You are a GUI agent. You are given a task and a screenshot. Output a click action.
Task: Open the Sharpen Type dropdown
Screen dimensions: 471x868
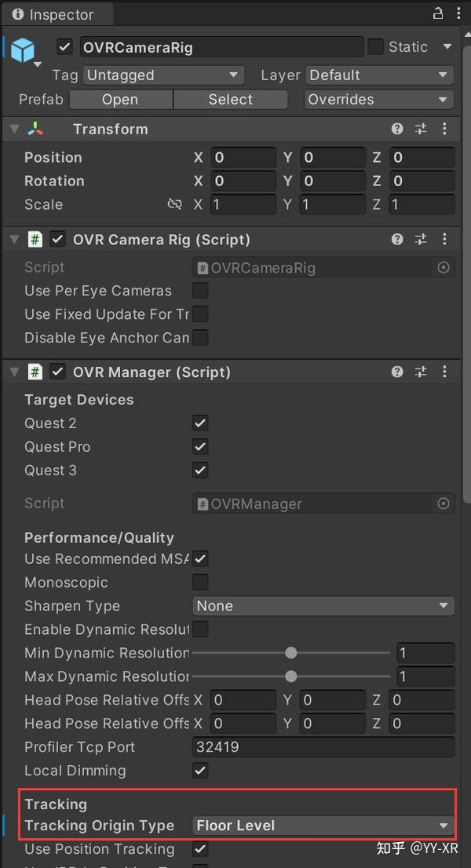point(322,606)
